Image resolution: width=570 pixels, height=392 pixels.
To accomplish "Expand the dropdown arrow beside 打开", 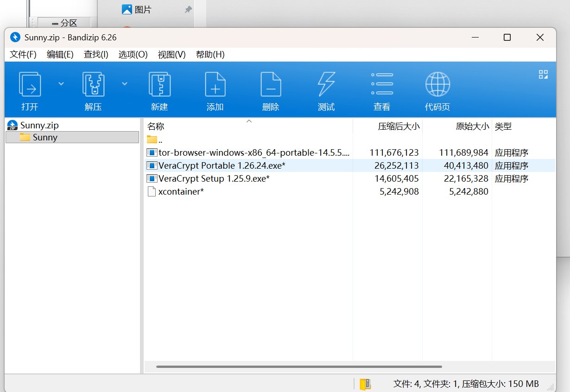I will pos(61,84).
